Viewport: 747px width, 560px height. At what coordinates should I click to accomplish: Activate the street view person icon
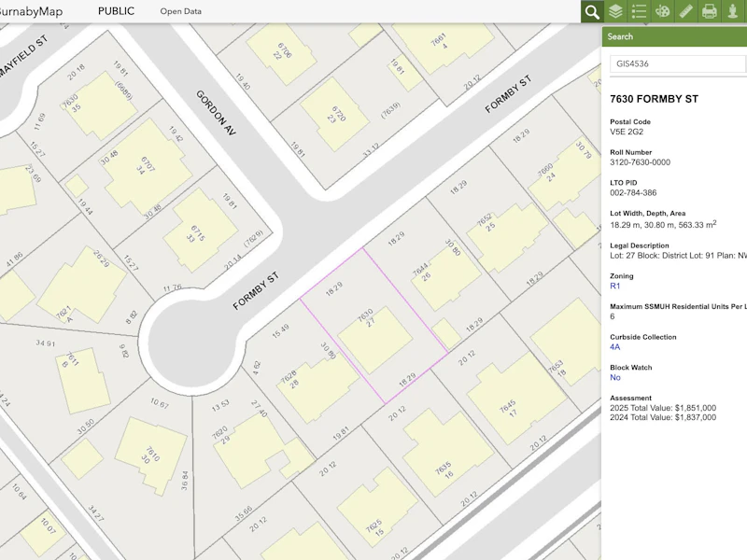[x=733, y=11]
